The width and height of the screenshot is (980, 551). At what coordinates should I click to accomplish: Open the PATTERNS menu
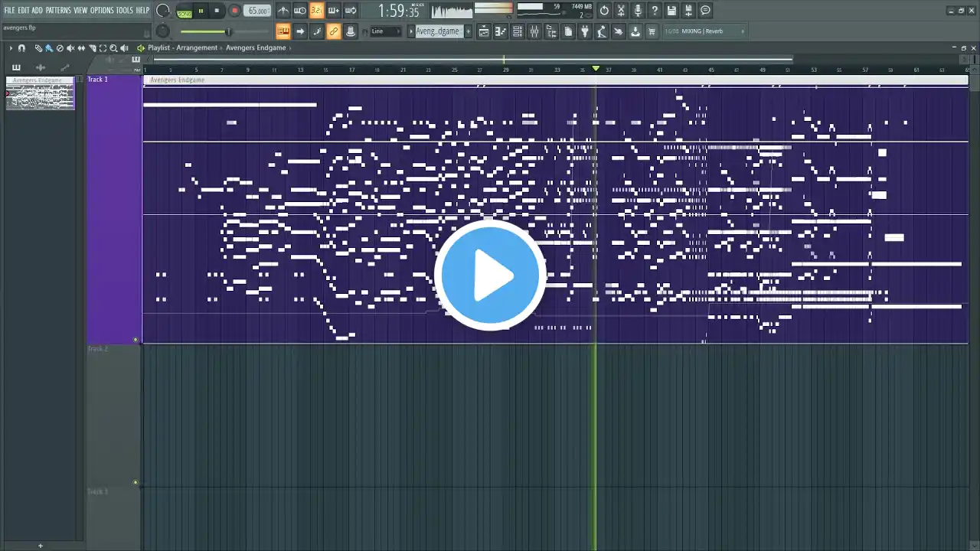(58, 10)
